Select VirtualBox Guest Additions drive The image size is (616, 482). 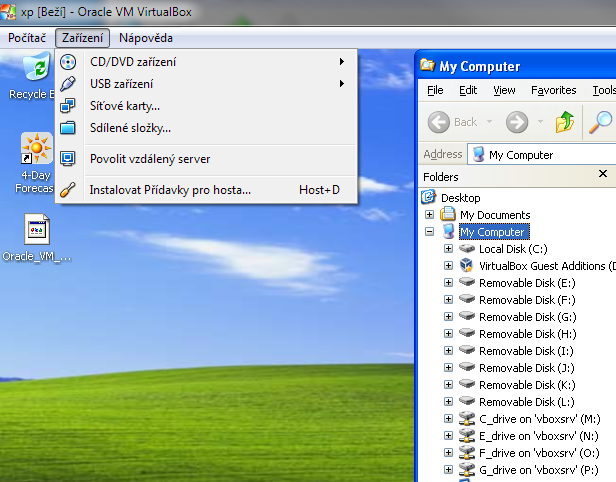click(x=547, y=266)
